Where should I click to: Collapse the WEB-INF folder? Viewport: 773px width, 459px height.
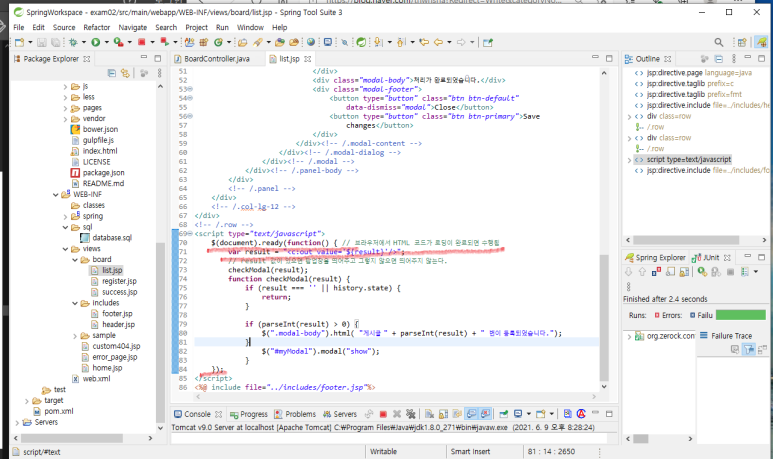(x=56, y=195)
